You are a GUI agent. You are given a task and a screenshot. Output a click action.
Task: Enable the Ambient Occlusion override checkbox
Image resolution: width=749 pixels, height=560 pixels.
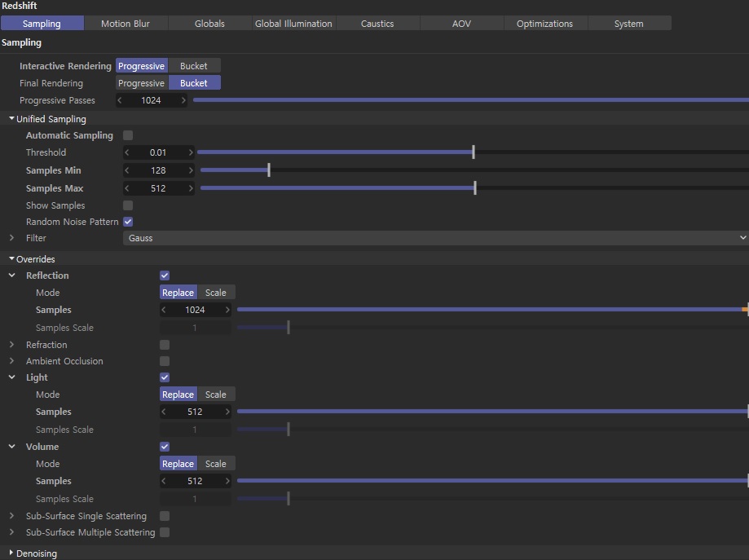165,361
